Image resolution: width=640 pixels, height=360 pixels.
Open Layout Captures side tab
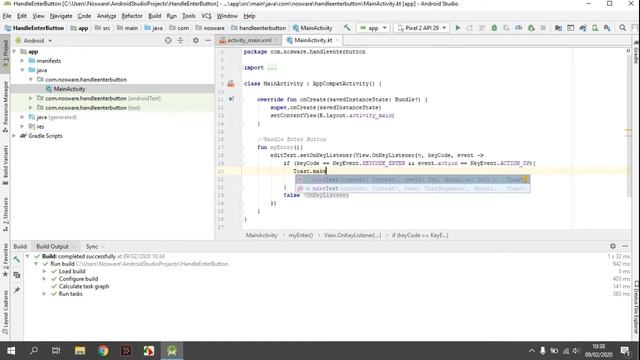[x=5, y=312]
